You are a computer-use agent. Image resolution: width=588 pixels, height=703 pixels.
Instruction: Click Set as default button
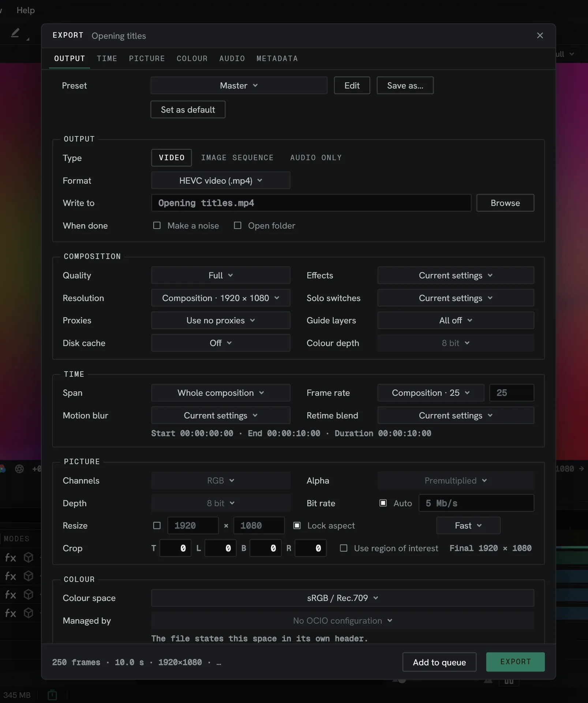[188, 110]
